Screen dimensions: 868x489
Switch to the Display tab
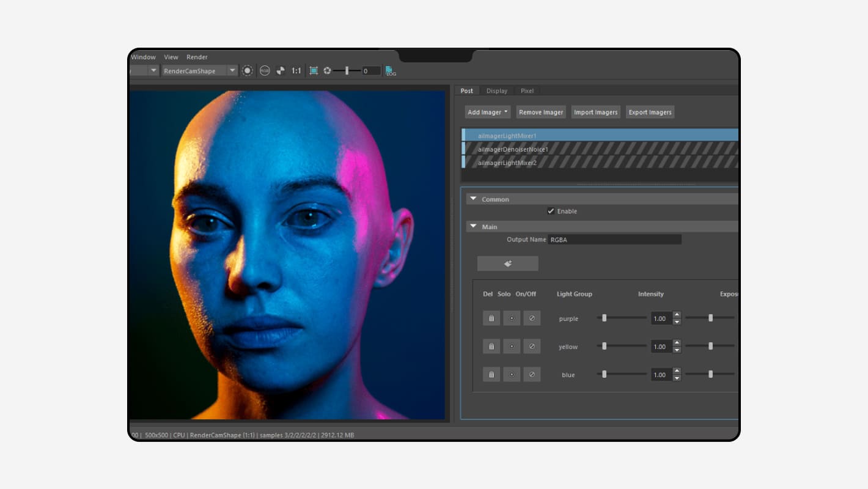[x=496, y=91]
